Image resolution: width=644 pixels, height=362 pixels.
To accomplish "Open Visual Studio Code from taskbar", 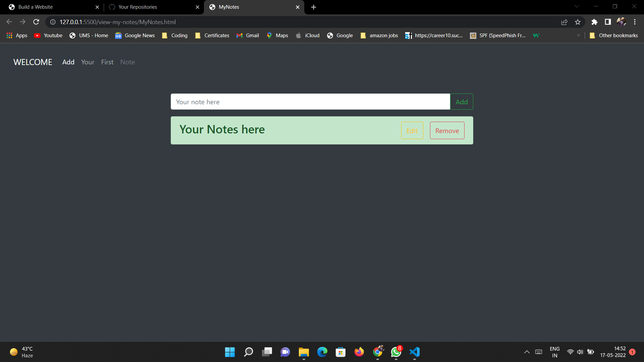I will pos(415,352).
